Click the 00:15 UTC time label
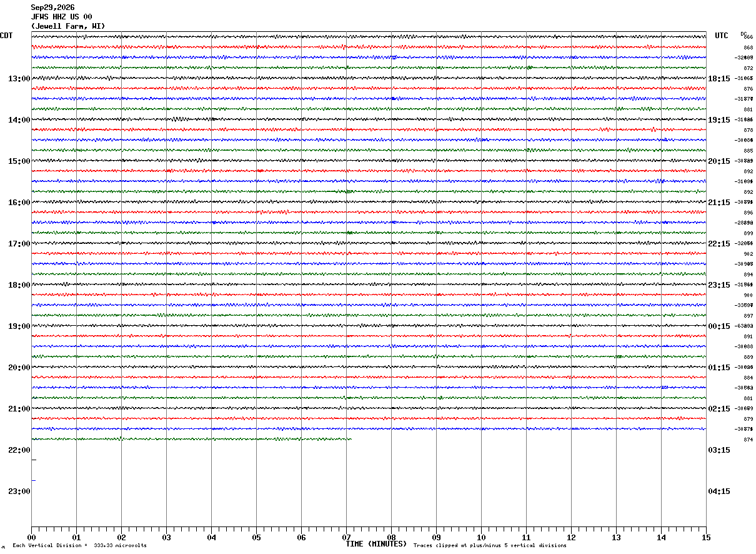The height and width of the screenshot is (554, 756). 719,326
